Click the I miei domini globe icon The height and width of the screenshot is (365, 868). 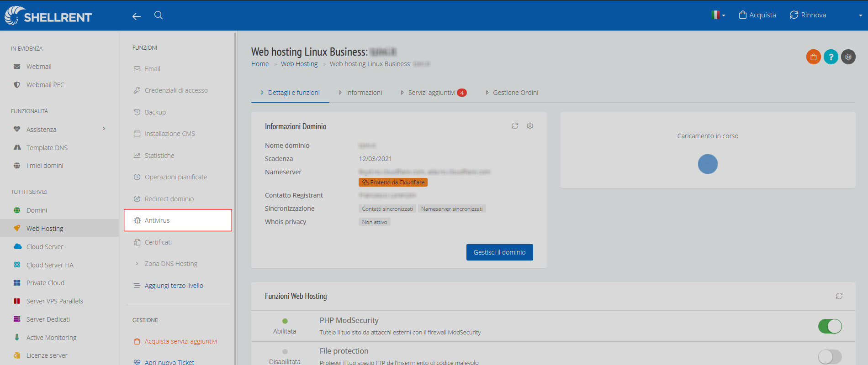17,166
